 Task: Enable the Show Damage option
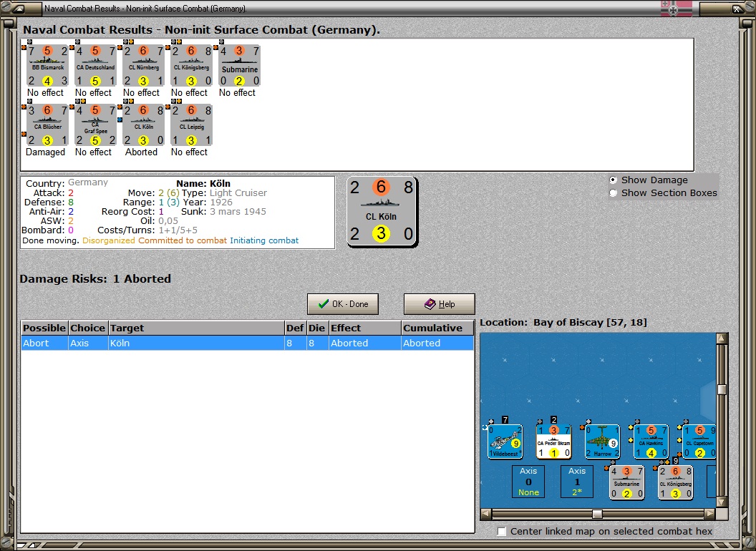pyautogui.click(x=614, y=180)
